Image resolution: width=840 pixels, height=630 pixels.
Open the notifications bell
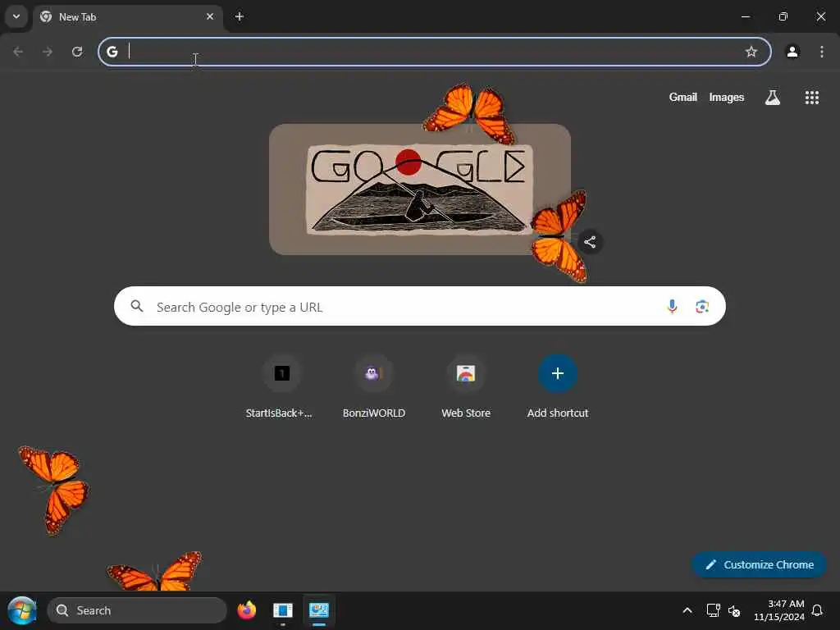click(x=817, y=610)
